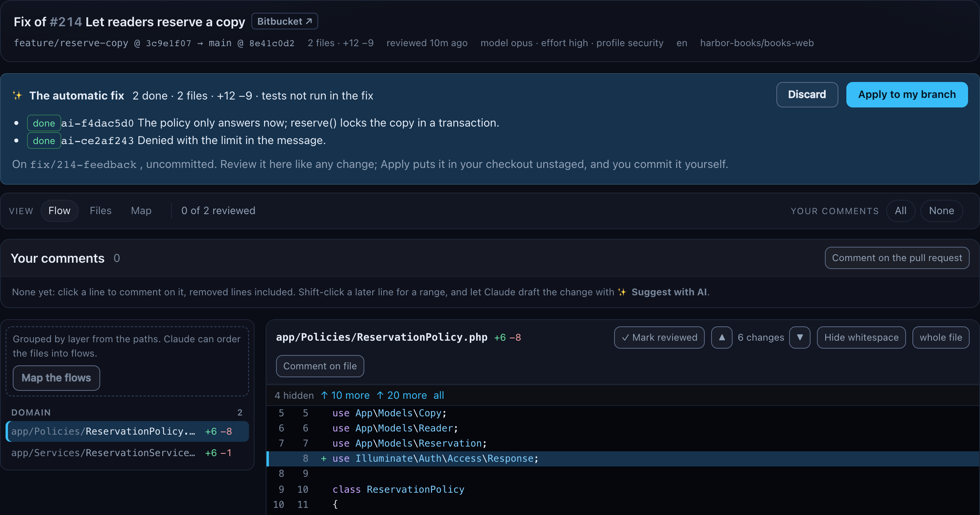Click the 'use App\Models\Copy;' code line
The width and height of the screenshot is (980, 515).
coord(622,413)
